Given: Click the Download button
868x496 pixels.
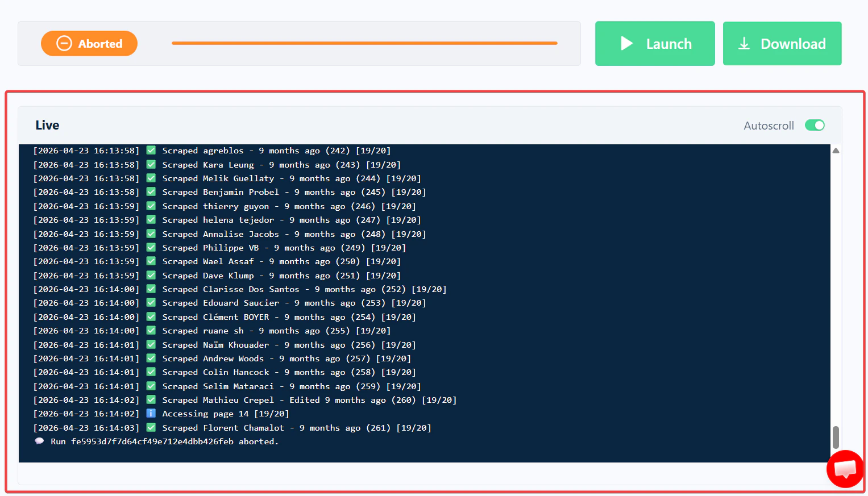Looking at the screenshot, I should pyautogui.click(x=782, y=44).
